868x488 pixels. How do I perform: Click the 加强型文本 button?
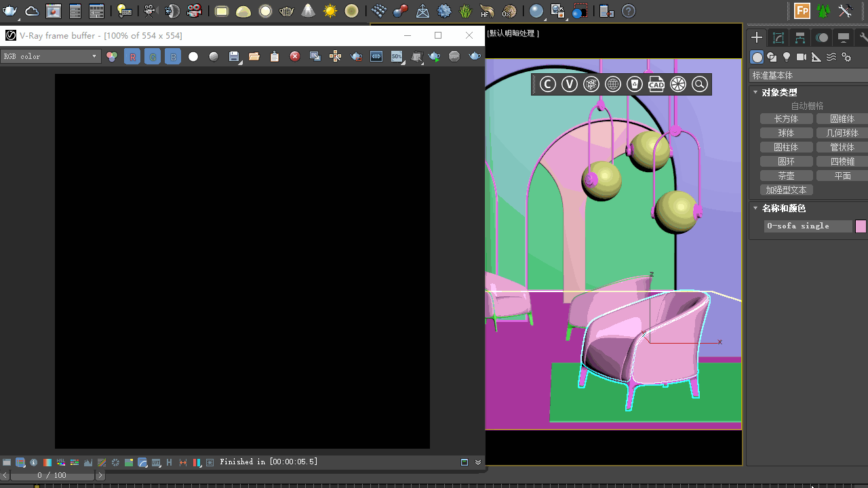tap(786, 190)
